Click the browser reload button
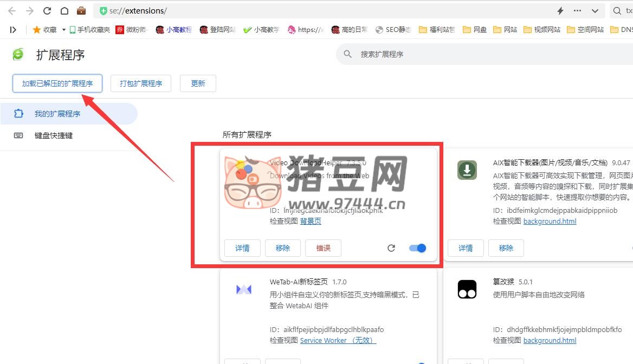 (47, 11)
